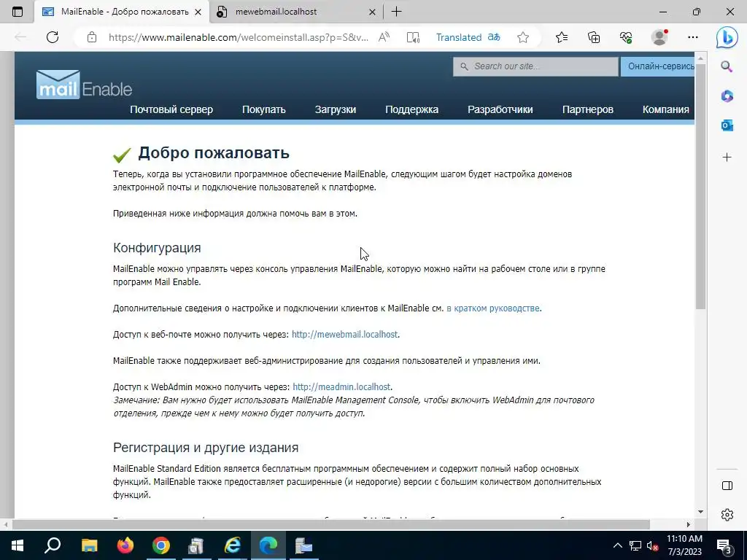Toggle the sidebar visibility icon

coord(727,486)
